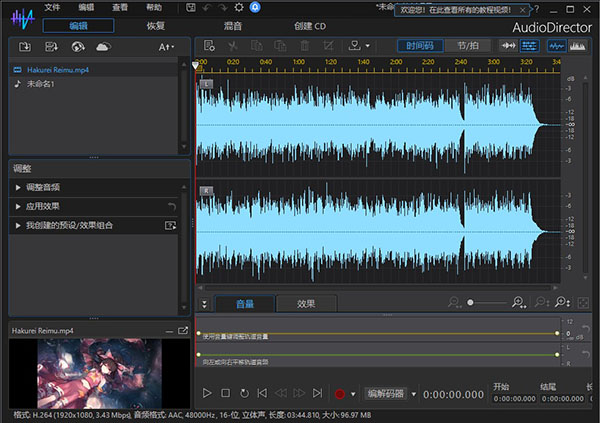Open the settings gear icon

point(239,7)
